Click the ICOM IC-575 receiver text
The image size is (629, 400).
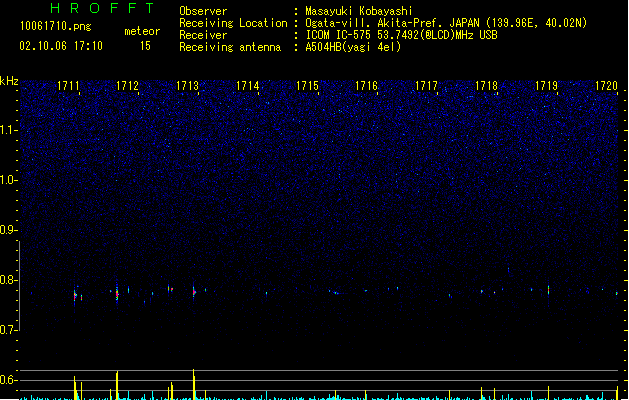(x=402, y=35)
